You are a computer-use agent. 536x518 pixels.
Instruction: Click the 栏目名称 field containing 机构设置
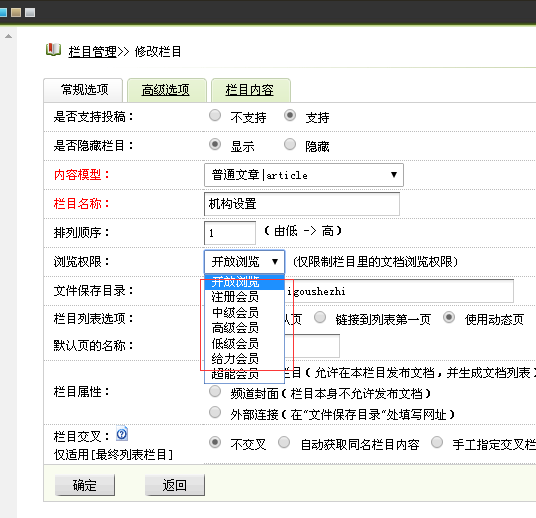coord(302,204)
